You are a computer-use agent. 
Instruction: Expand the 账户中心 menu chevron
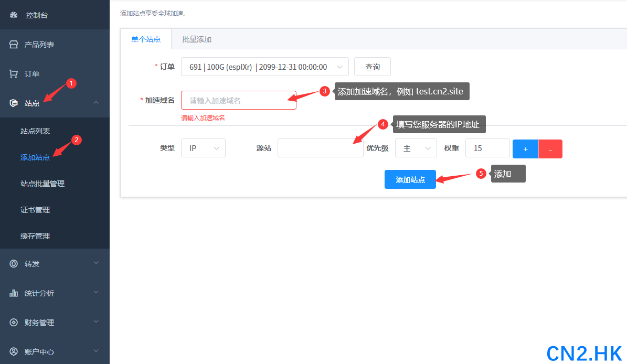pos(96,351)
